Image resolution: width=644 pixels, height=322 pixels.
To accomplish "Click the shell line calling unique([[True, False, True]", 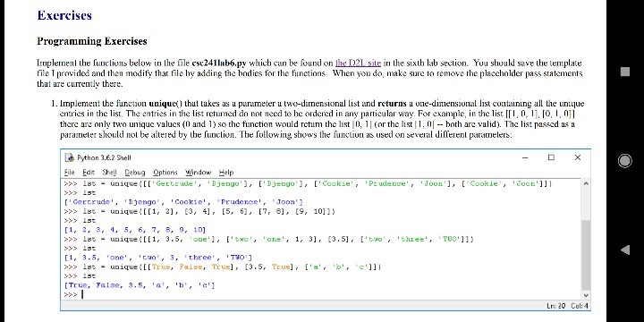I will point(223,267).
